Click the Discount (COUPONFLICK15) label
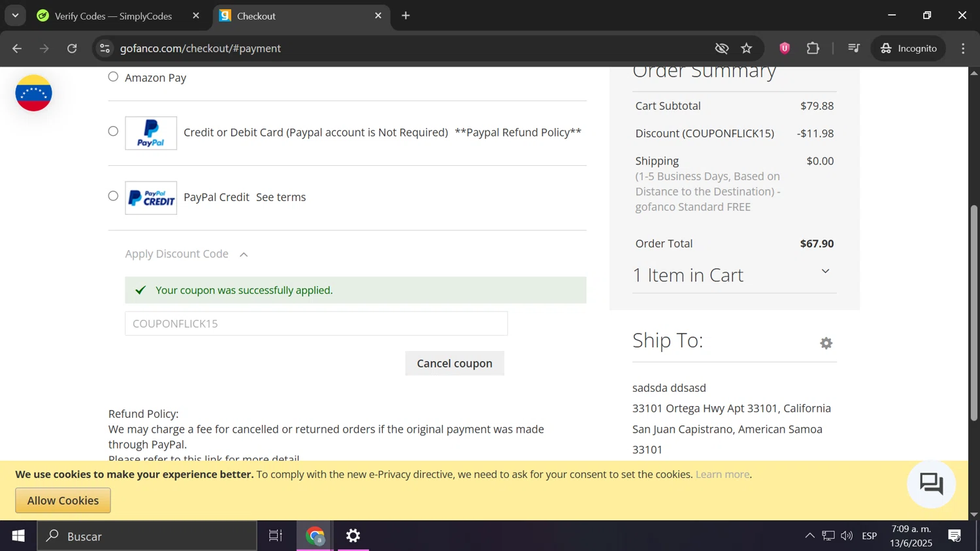Image resolution: width=980 pixels, height=551 pixels. 704,133
